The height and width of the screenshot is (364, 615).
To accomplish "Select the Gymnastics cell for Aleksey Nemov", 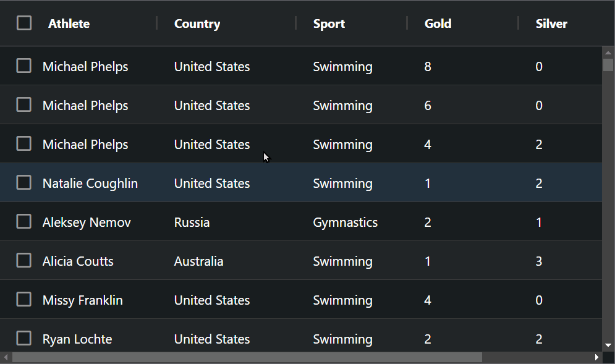I will tap(345, 222).
